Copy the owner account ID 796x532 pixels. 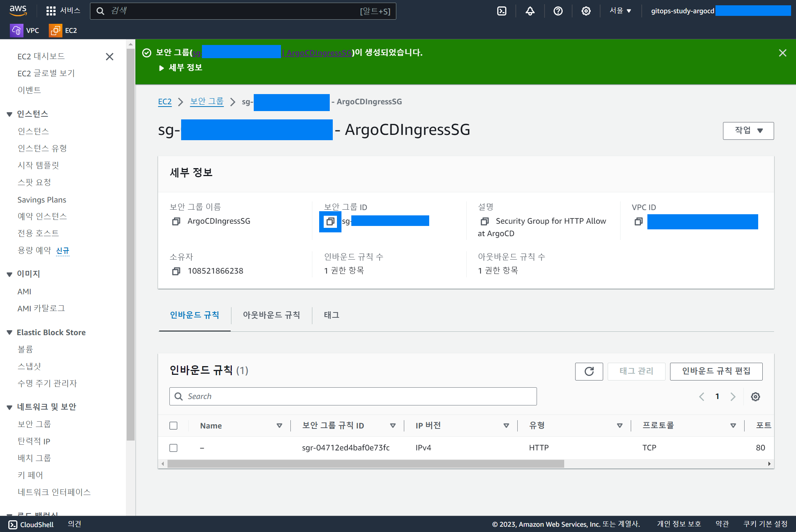tap(176, 271)
